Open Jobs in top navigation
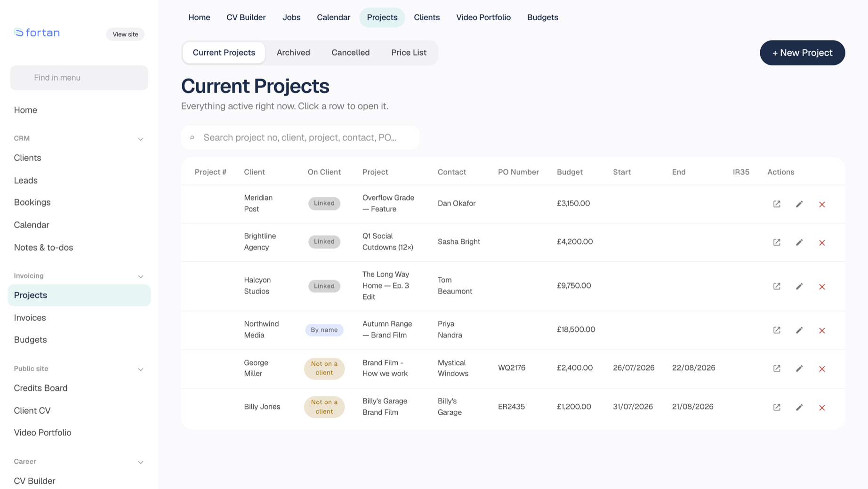 pos(291,17)
